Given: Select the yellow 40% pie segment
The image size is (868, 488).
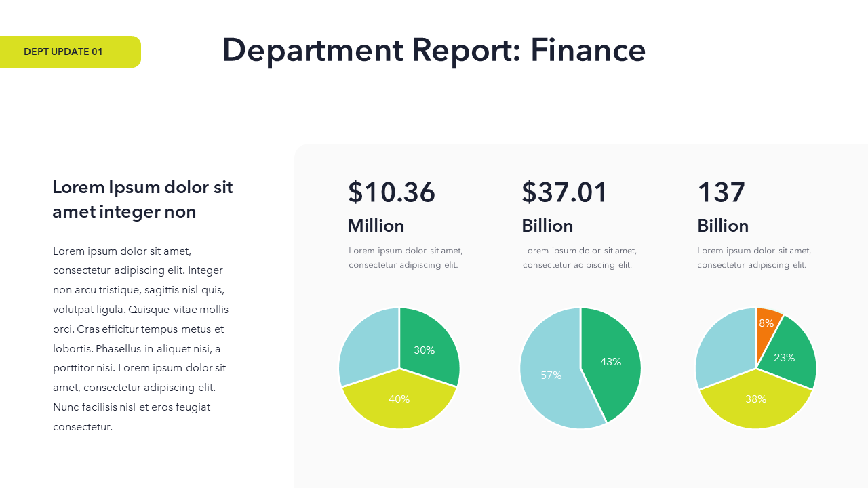Looking at the screenshot, I should (x=399, y=399).
